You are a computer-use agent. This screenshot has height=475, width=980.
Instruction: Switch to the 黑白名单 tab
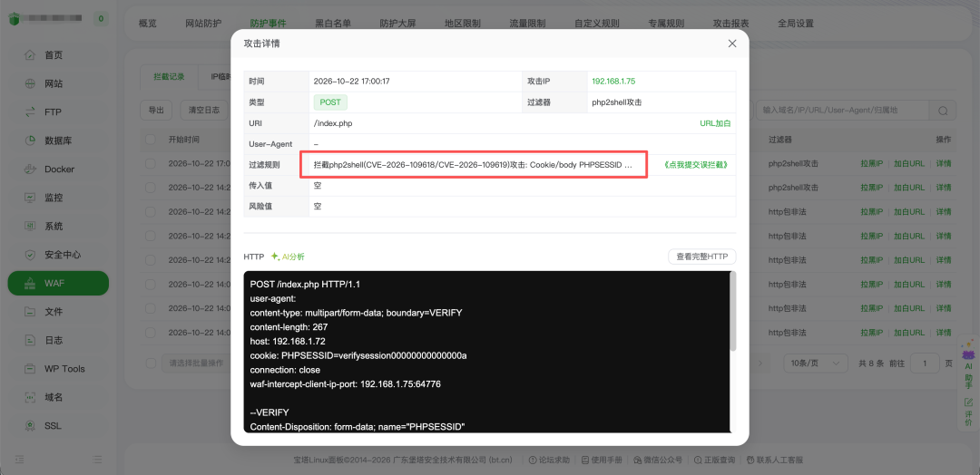coord(333,24)
